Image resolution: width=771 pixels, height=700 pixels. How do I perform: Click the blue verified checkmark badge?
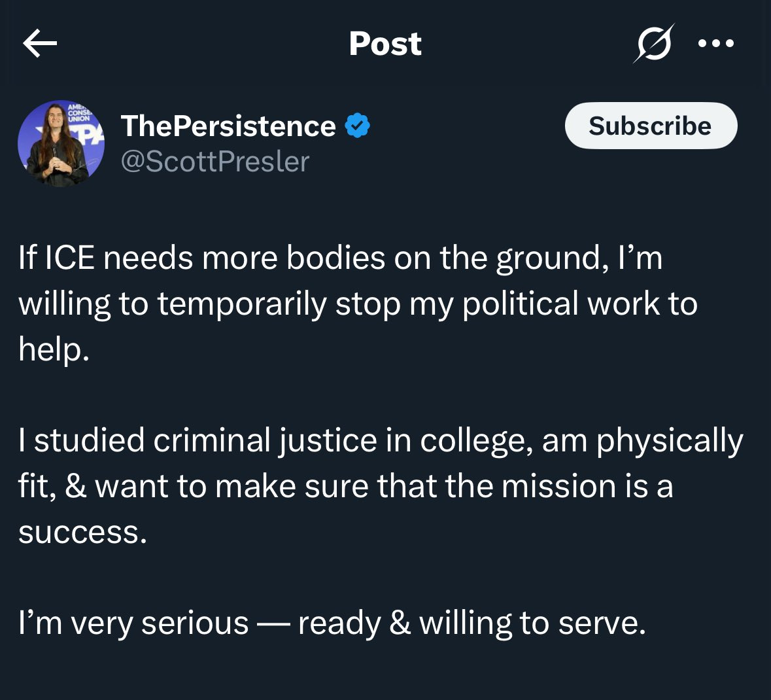(357, 126)
